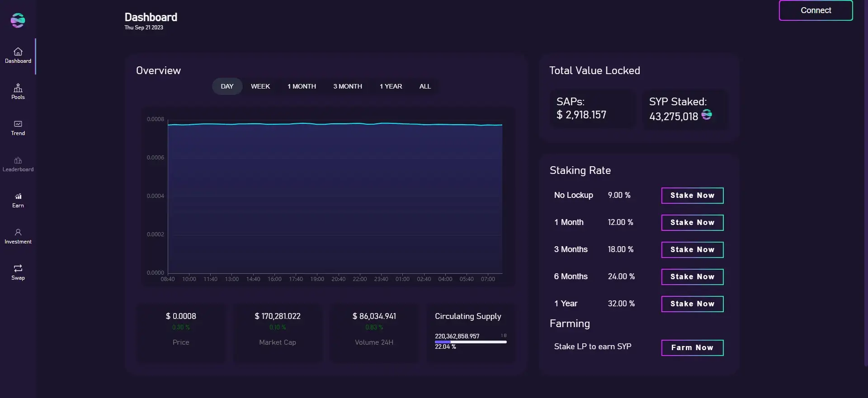Open the Leaderboard sidebar icon

tap(18, 160)
